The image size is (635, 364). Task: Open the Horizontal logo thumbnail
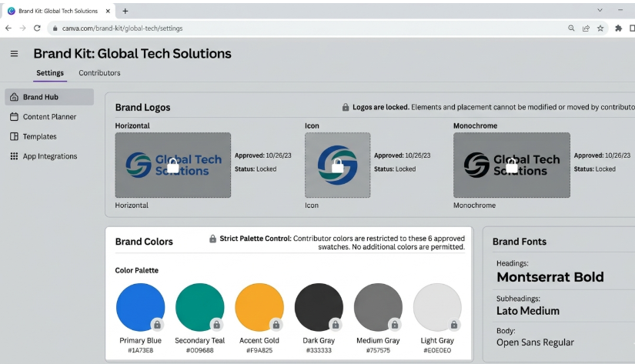[173, 165]
